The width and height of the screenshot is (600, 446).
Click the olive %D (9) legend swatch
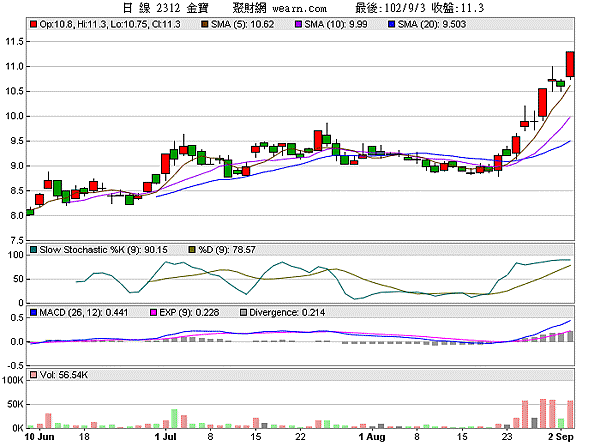tap(192, 250)
